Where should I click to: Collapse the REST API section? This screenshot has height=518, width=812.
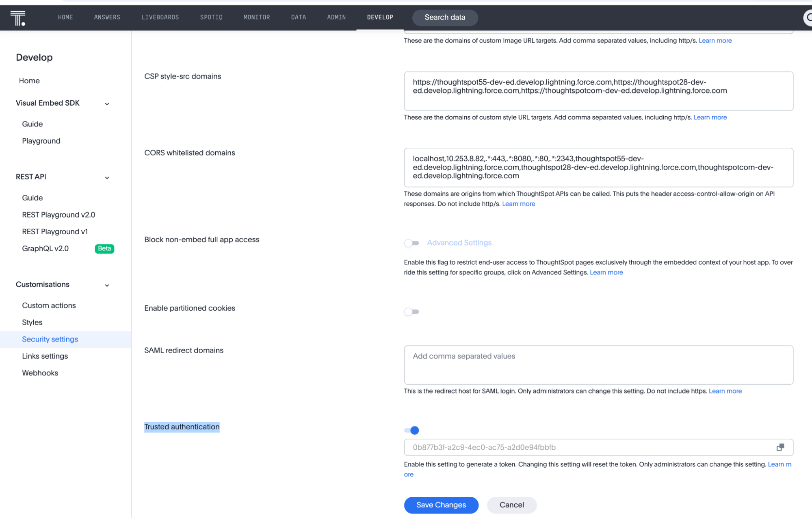(x=107, y=178)
